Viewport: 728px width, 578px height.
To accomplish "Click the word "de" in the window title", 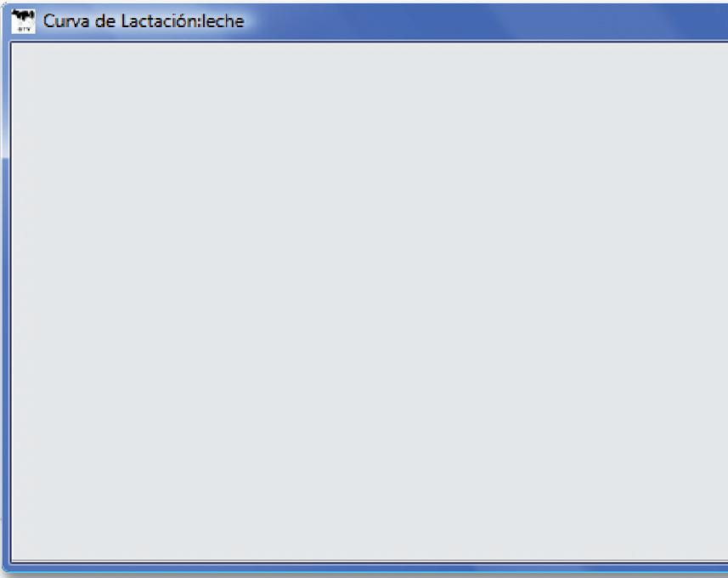I will click(105, 21).
